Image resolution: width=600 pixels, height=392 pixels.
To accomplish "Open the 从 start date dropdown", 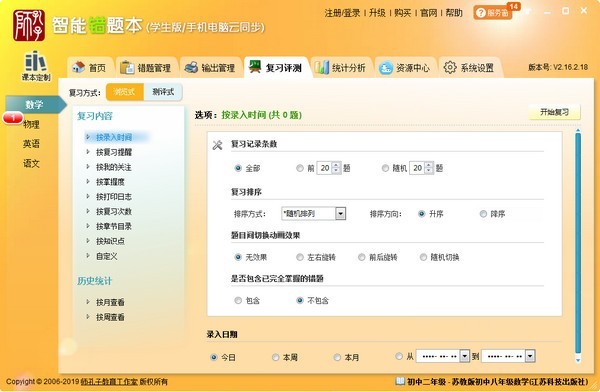I will (464, 356).
